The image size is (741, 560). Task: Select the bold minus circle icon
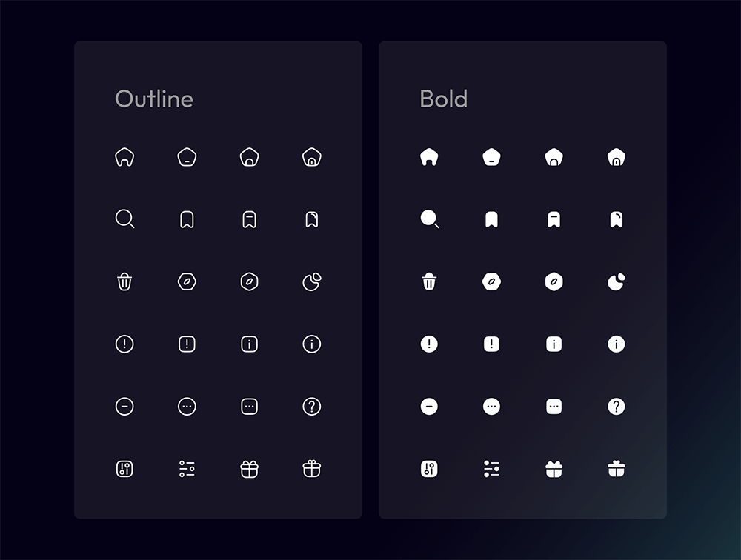point(429,406)
